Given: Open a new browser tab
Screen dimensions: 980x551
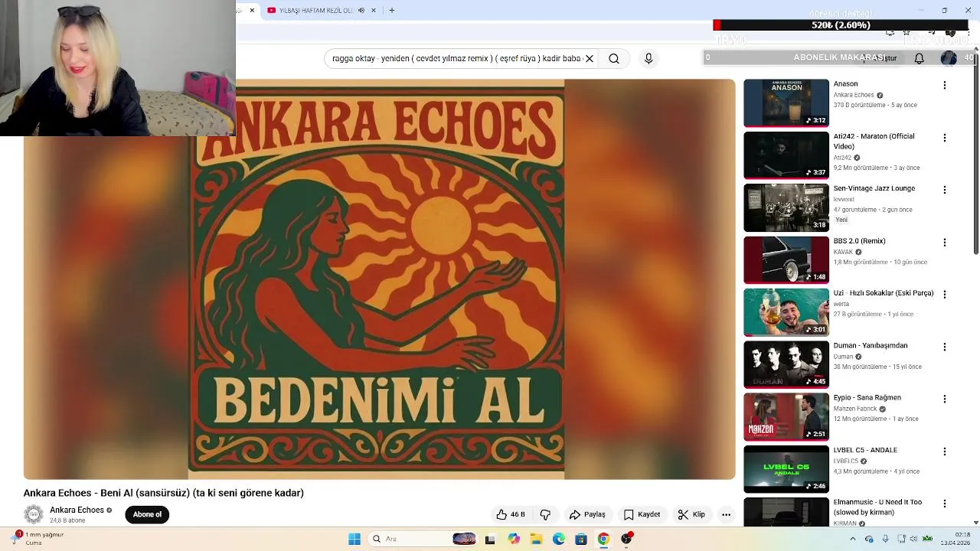Looking at the screenshot, I should pyautogui.click(x=392, y=11).
